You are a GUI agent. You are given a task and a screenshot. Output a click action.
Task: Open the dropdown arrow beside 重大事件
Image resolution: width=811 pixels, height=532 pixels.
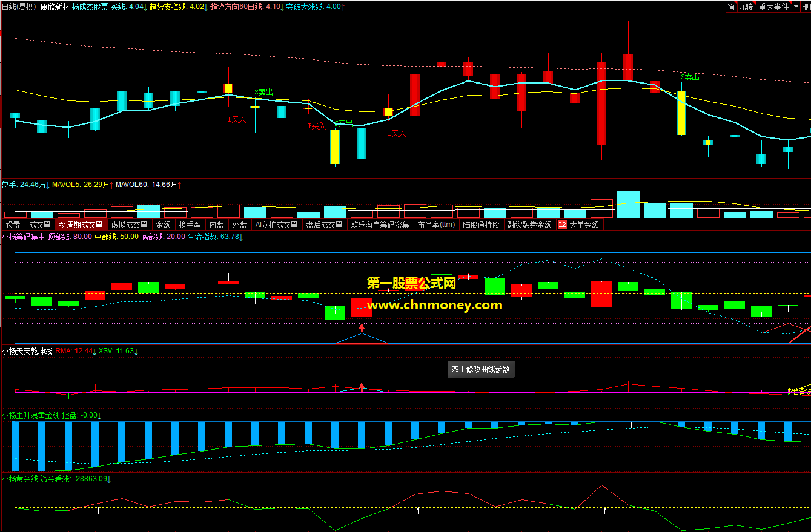(x=796, y=7)
